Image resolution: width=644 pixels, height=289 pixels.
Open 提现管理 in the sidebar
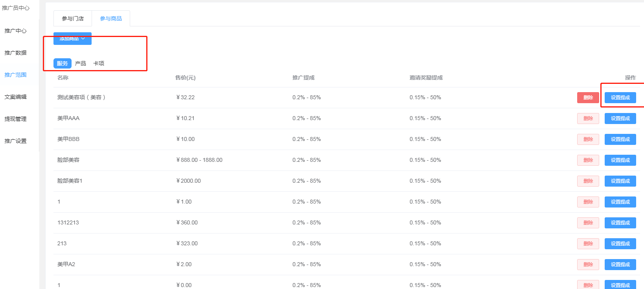15,119
